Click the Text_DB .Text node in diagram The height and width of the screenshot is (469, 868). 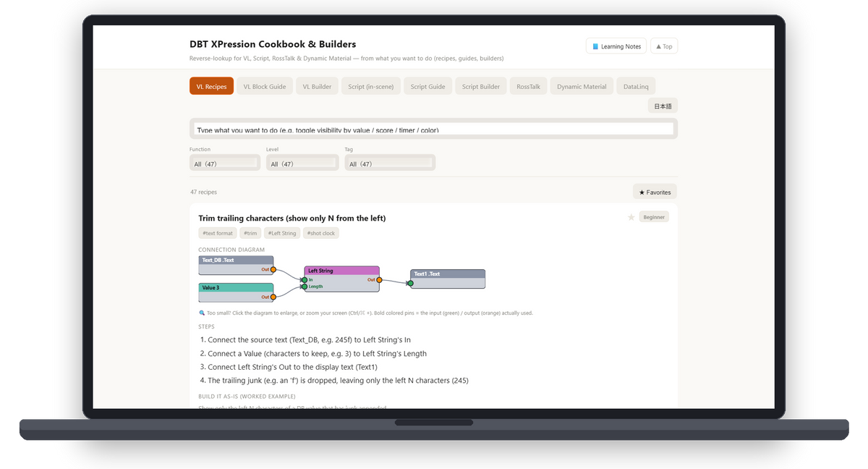[x=236, y=265]
